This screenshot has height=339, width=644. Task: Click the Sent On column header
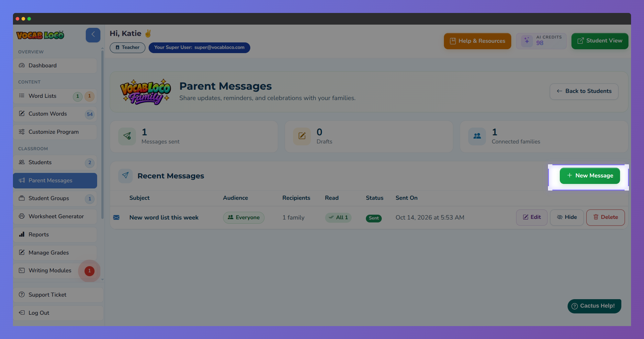(407, 198)
